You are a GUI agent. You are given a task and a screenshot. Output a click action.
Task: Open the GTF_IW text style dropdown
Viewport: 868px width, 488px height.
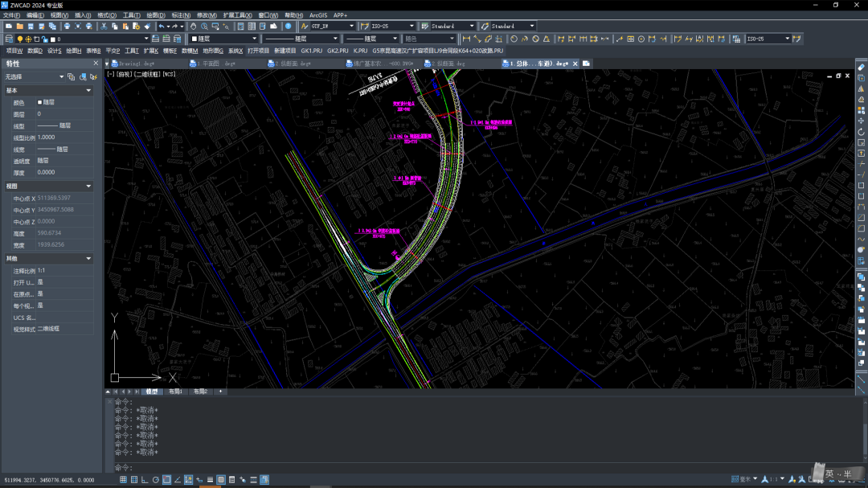coord(350,27)
